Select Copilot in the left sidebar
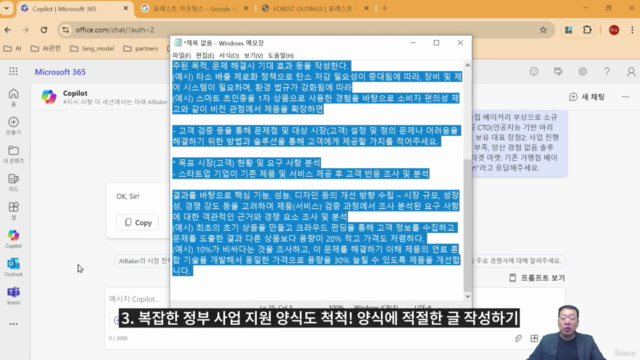 pos(13,239)
